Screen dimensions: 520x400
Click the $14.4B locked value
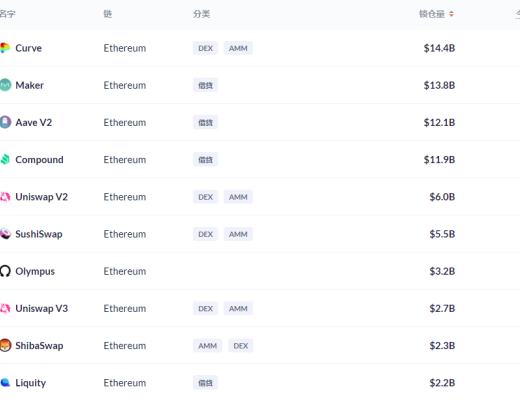pos(439,48)
